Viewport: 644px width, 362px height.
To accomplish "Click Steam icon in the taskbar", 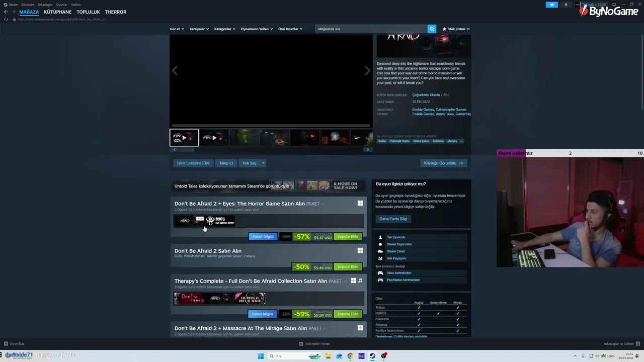I will [372, 356].
